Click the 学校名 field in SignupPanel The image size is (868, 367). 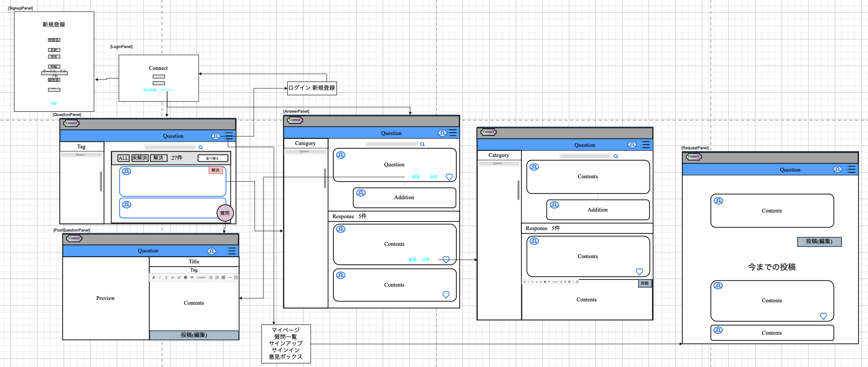pos(54,40)
